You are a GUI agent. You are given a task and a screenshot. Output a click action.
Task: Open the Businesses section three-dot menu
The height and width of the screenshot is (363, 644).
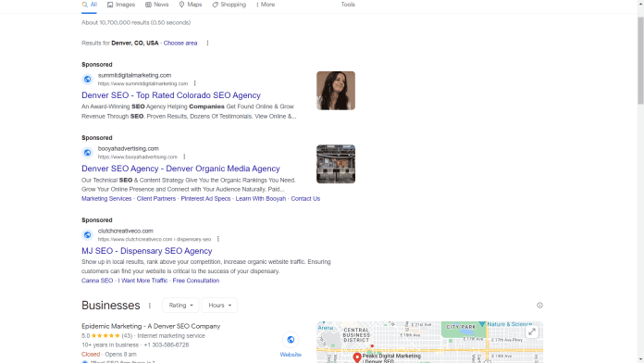click(x=150, y=306)
